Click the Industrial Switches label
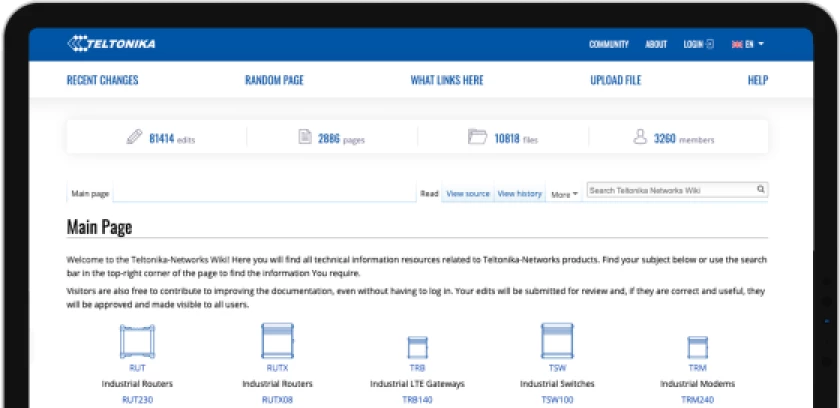This screenshot has height=408, width=840. (557, 384)
